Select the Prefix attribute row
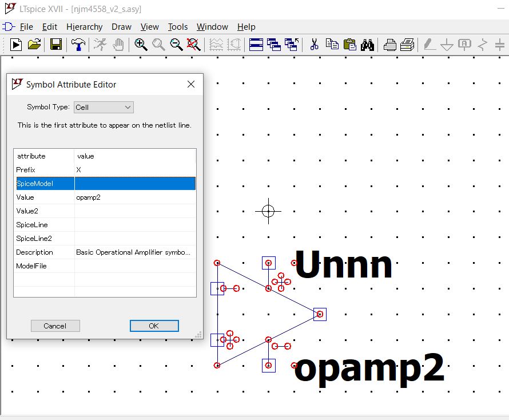Image resolution: width=509 pixels, height=420 pixels. click(x=105, y=170)
